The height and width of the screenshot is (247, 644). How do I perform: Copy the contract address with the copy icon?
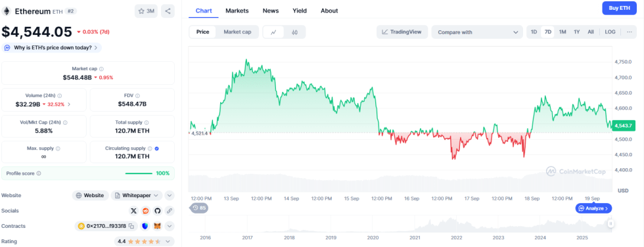tap(131, 226)
